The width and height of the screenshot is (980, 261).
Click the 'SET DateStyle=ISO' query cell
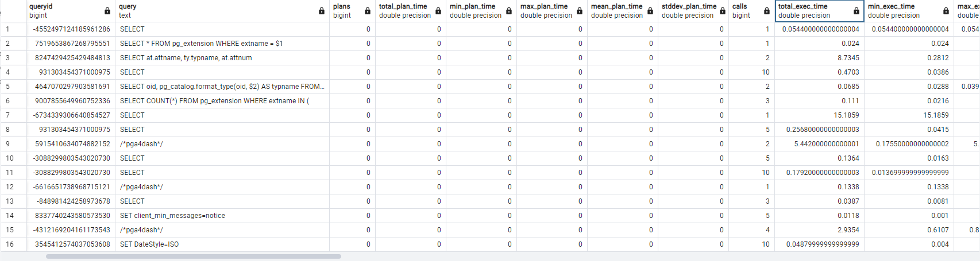[x=149, y=244]
